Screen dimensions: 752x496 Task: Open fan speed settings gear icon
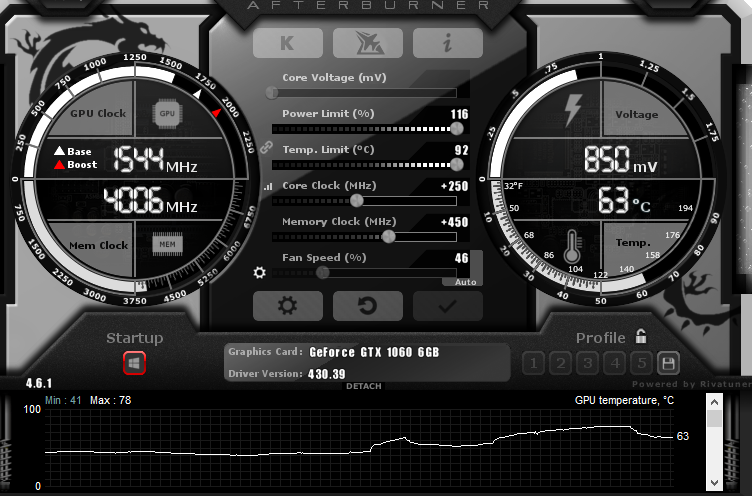259,273
